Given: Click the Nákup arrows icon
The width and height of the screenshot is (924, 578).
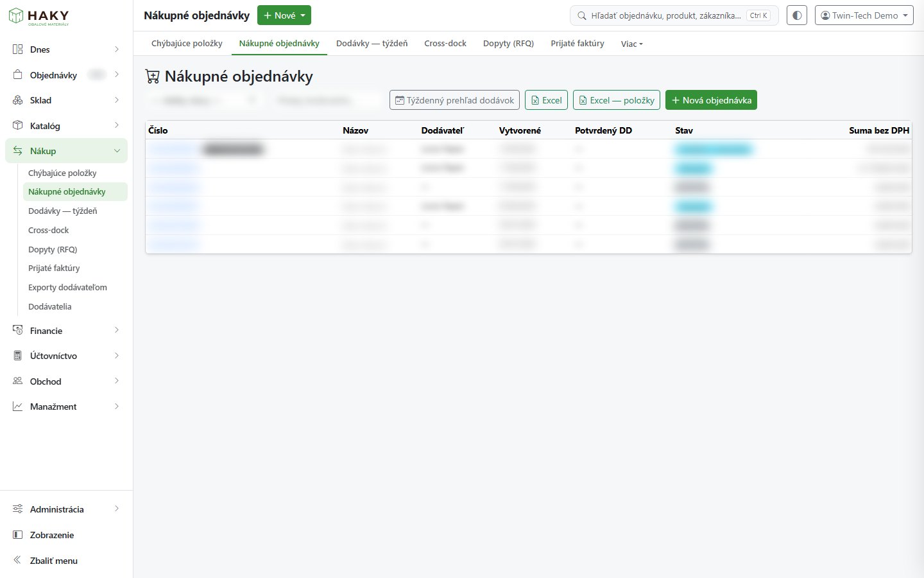Looking at the screenshot, I should tap(18, 151).
